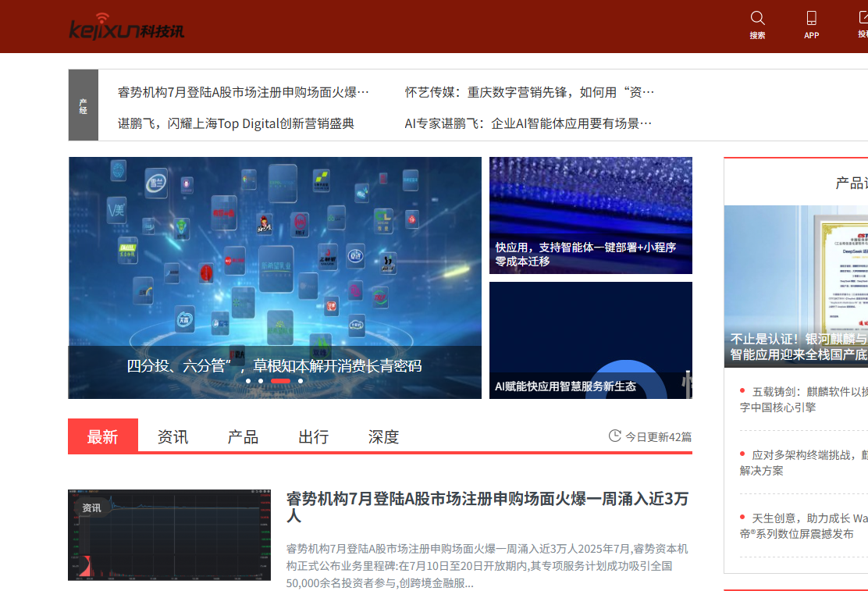Screen dimensions: 868x591
Task: Click the kejixun 科技讯 logo
Action: point(126,27)
